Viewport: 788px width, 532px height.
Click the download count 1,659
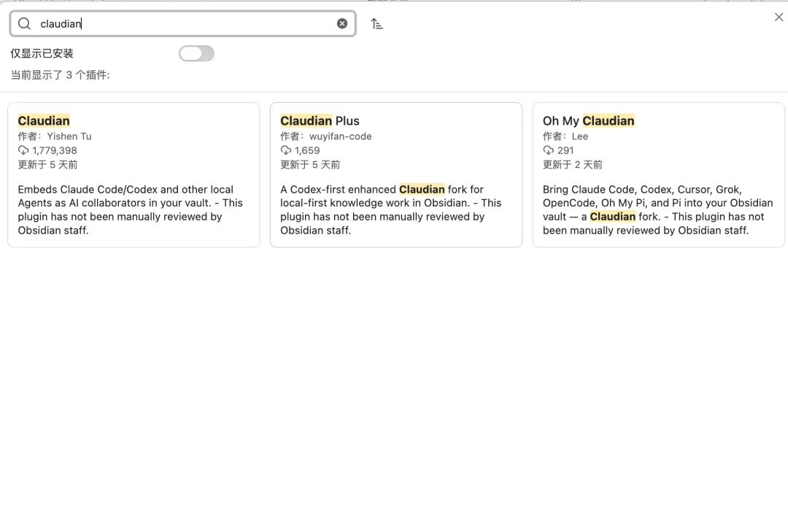pyautogui.click(x=307, y=150)
